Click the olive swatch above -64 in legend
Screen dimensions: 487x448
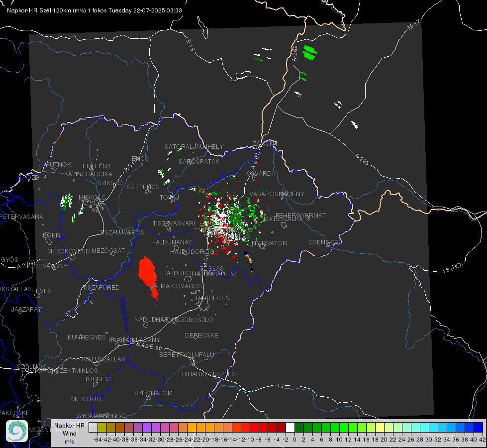click(x=102, y=427)
